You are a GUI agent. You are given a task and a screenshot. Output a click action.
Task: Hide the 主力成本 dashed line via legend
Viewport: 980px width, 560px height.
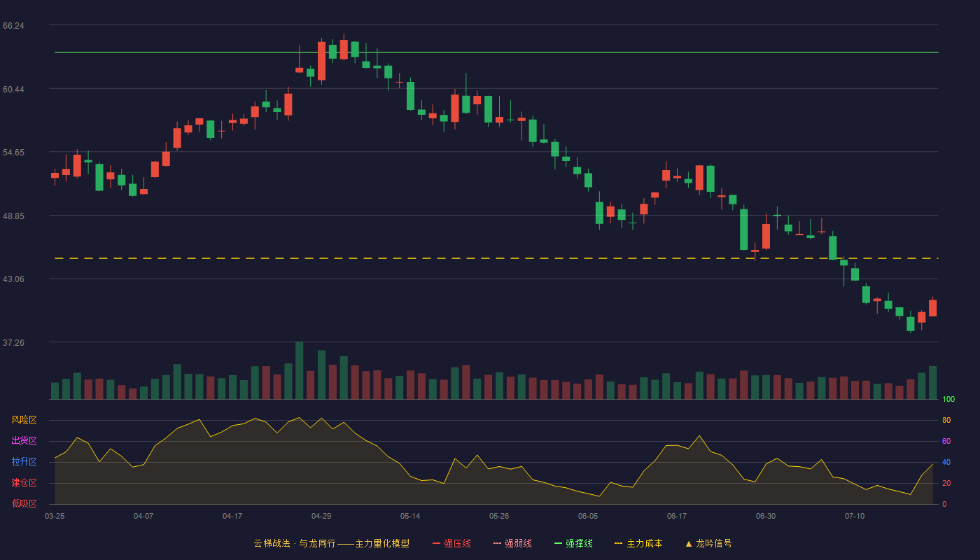pyautogui.click(x=638, y=543)
